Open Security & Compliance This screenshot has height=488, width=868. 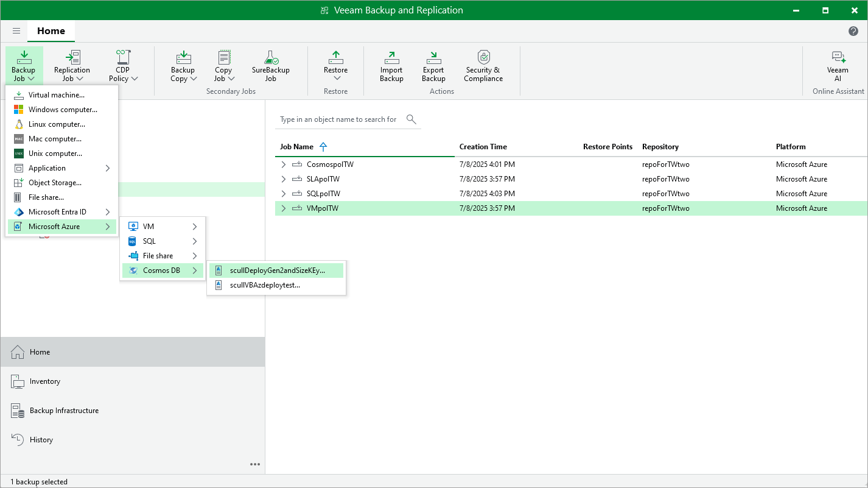[x=483, y=66]
